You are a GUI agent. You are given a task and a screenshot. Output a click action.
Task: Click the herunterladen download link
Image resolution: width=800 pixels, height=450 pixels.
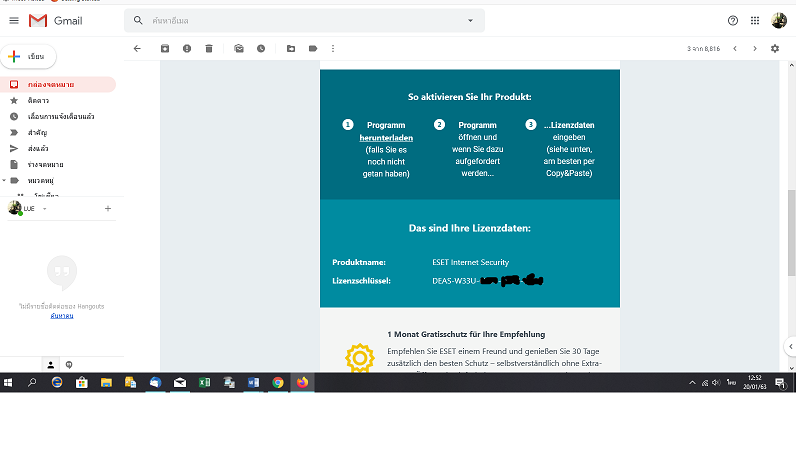coord(386,138)
